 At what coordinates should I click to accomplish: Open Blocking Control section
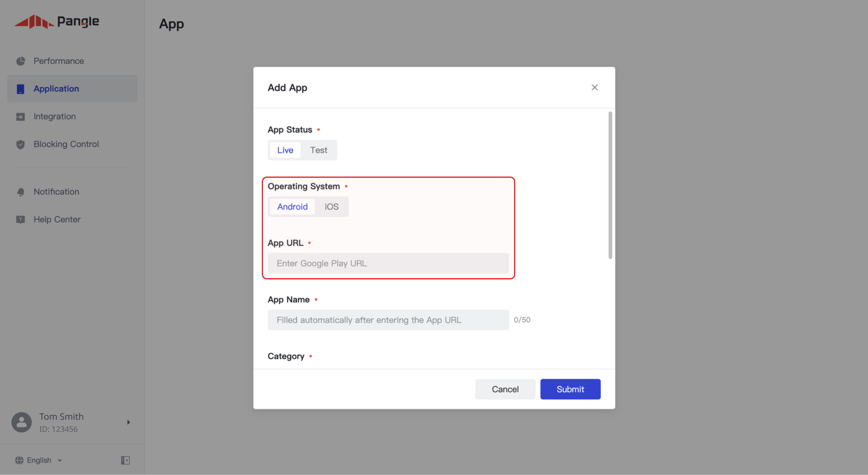(x=72, y=144)
